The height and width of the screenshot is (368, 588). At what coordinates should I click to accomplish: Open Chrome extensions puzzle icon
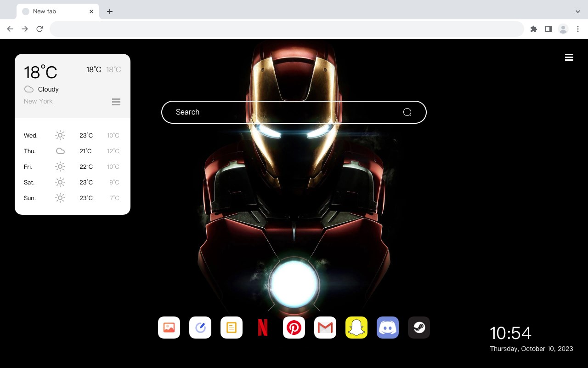pos(534,29)
